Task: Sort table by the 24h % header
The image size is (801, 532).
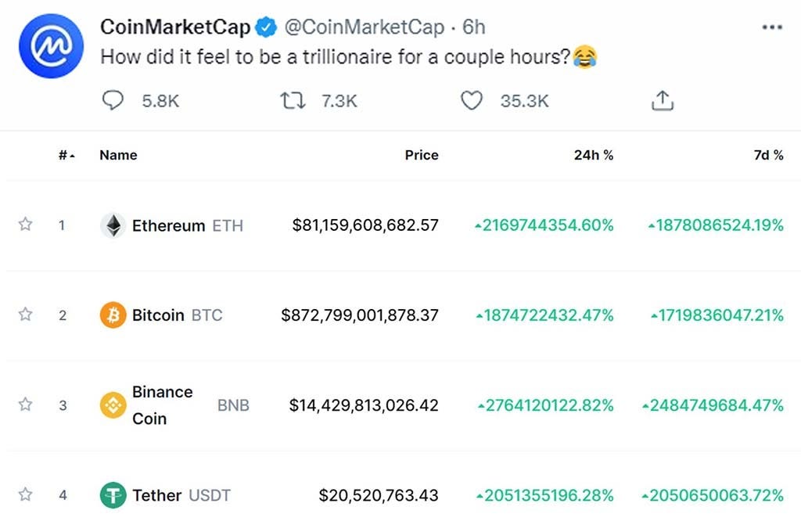Action: tap(594, 155)
